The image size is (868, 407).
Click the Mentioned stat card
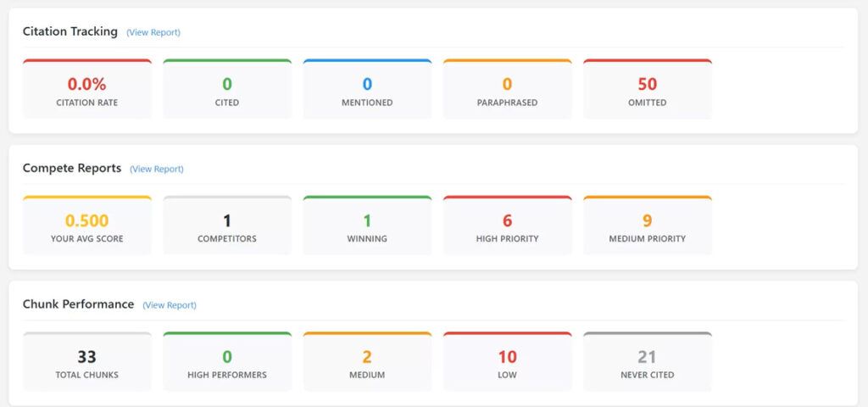(x=367, y=90)
